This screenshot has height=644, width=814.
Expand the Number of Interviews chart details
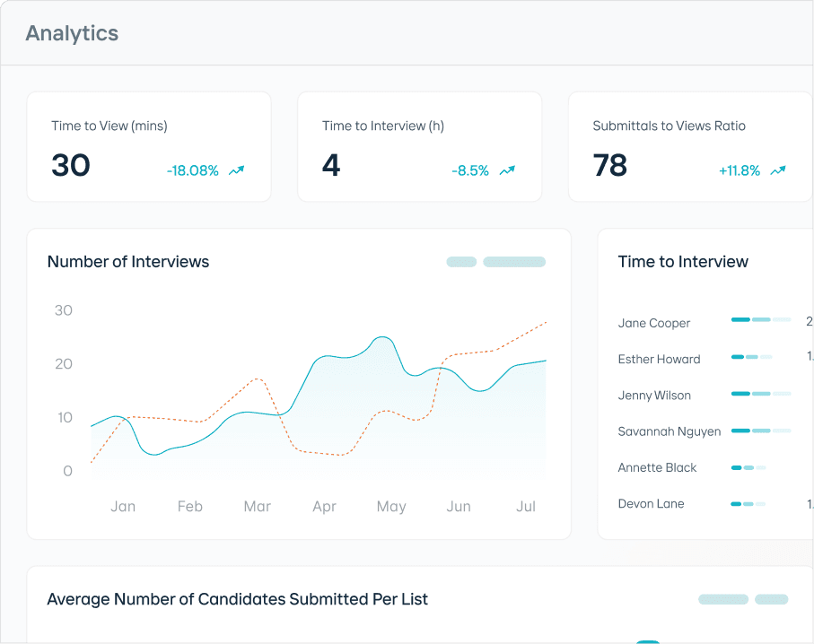[127, 262]
